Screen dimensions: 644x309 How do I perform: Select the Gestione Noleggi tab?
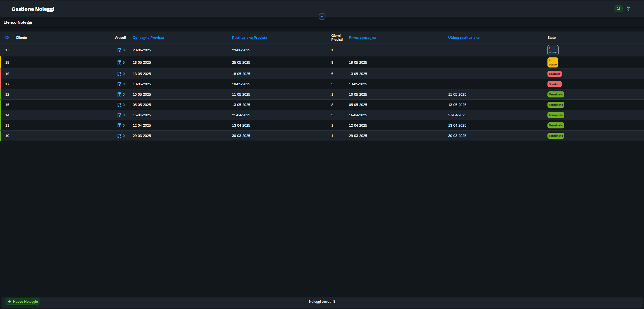pyautogui.click(x=33, y=9)
